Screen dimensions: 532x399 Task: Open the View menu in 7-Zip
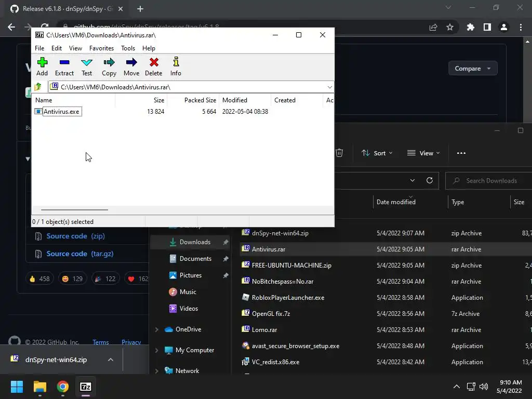coord(76,48)
